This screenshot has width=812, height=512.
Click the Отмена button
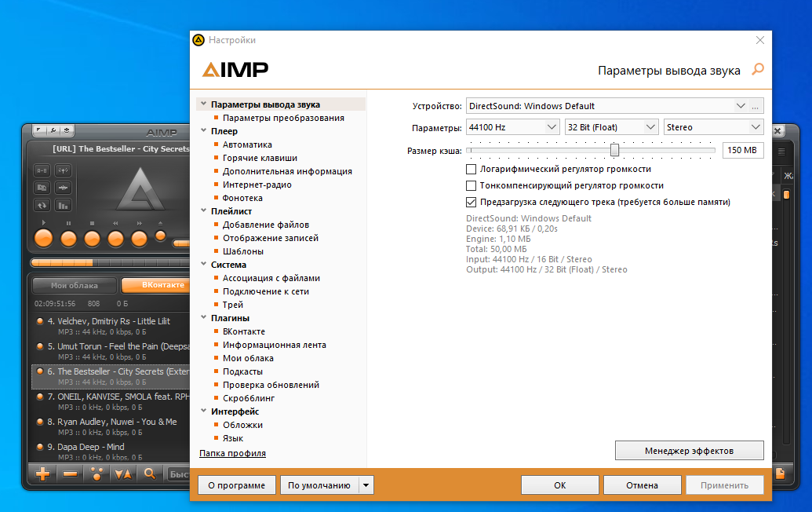click(642, 485)
